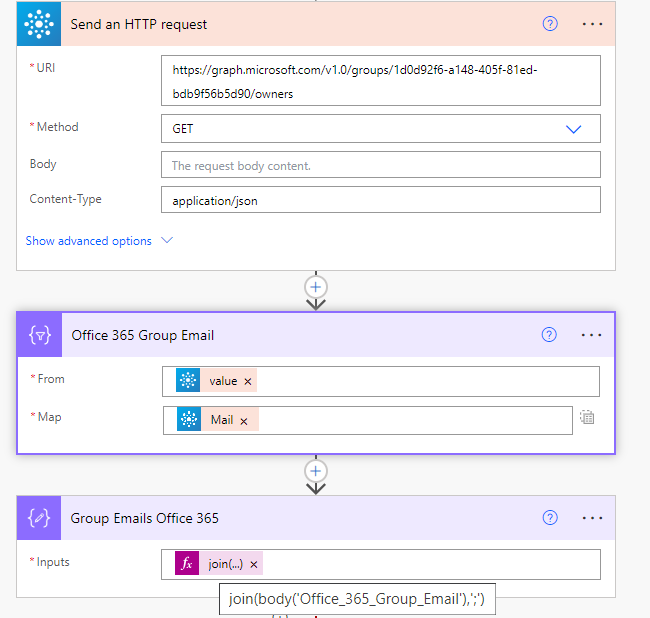This screenshot has height=618, width=650.
Task: Click the fx expression icon in Inputs
Action: (x=187, y=563)
